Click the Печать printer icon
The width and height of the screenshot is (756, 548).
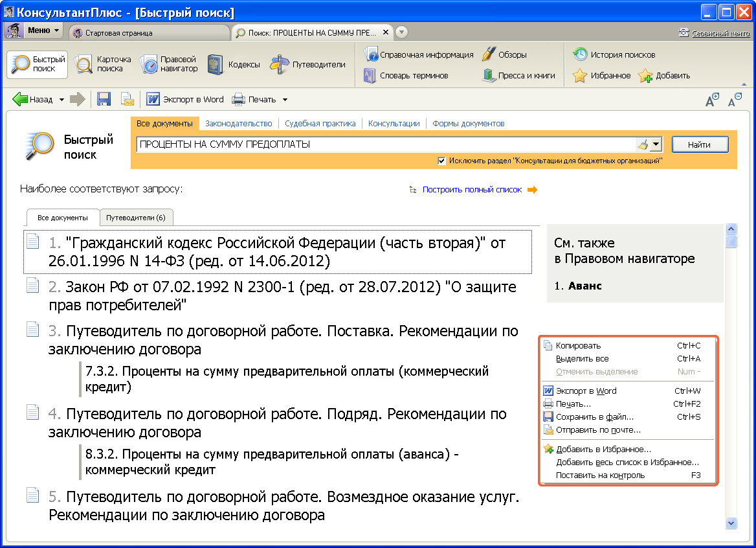tap(238, 99)
